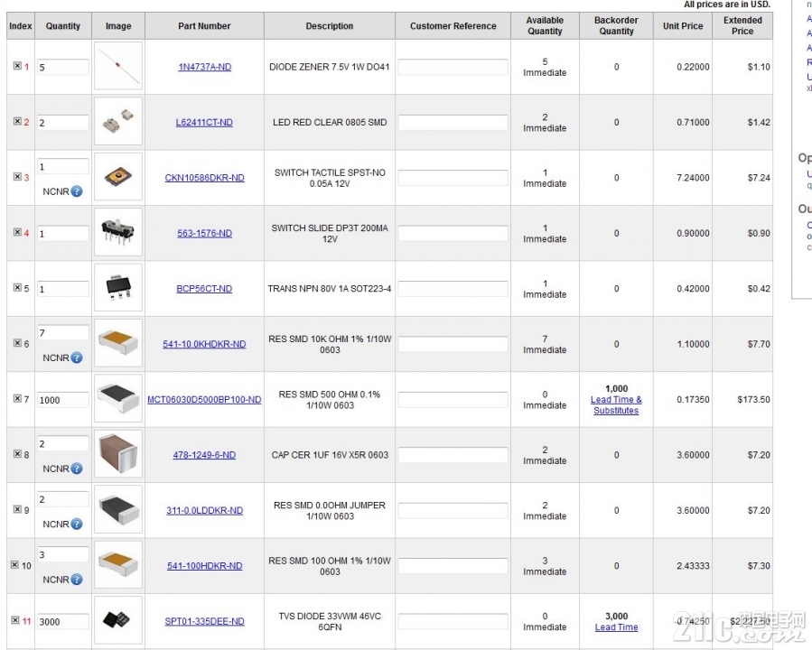812x650 pixels.
Task: View the ceramic capacitor product image
Action: coord(118,454)
